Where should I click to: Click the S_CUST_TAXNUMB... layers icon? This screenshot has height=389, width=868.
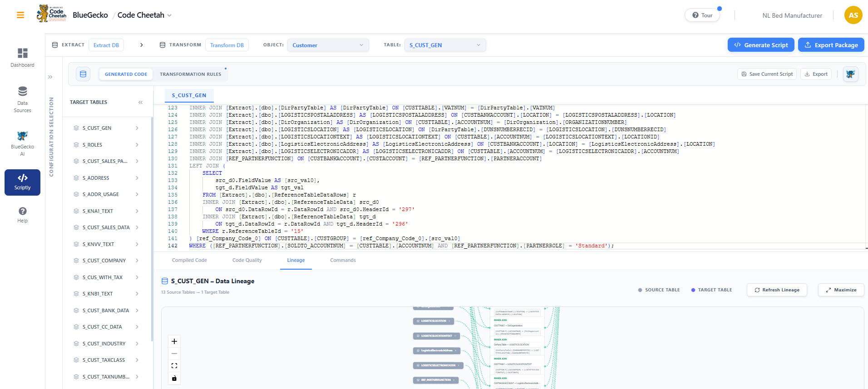coord(76,377)
